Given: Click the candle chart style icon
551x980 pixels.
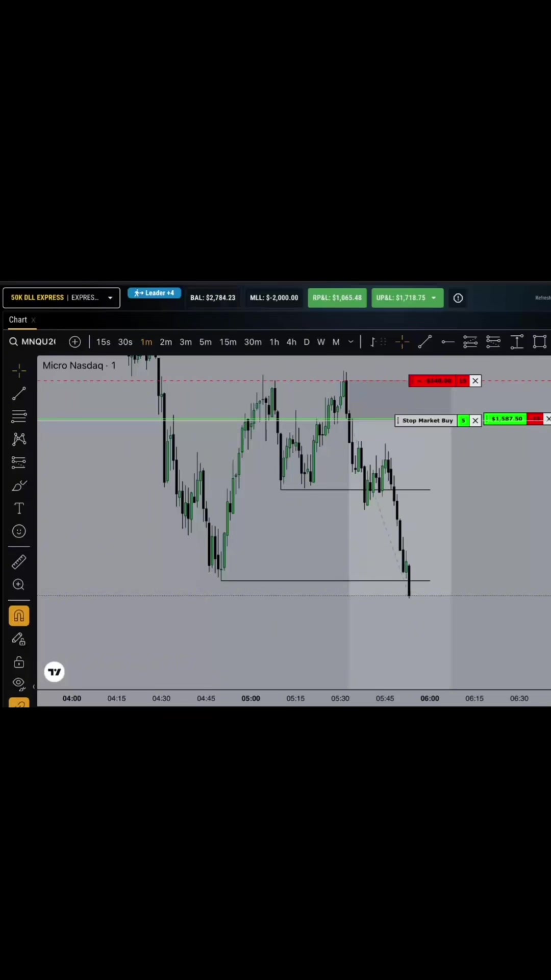Looking at the screenshot, I should pos(372,342).
